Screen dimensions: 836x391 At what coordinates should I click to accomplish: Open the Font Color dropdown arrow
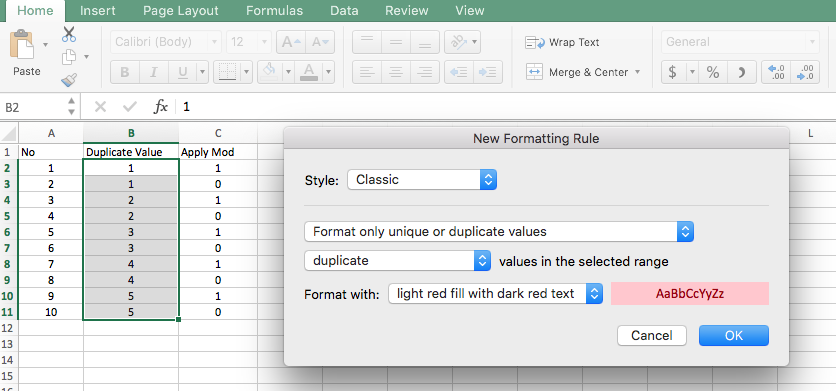pyautogui.click(x=328, y=72)
